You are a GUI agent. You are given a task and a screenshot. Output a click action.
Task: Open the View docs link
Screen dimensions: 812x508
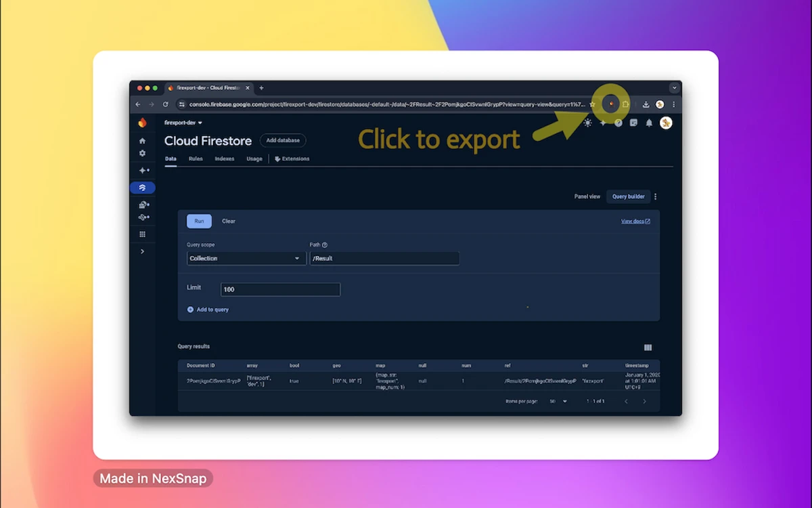(x=635, y=221)
